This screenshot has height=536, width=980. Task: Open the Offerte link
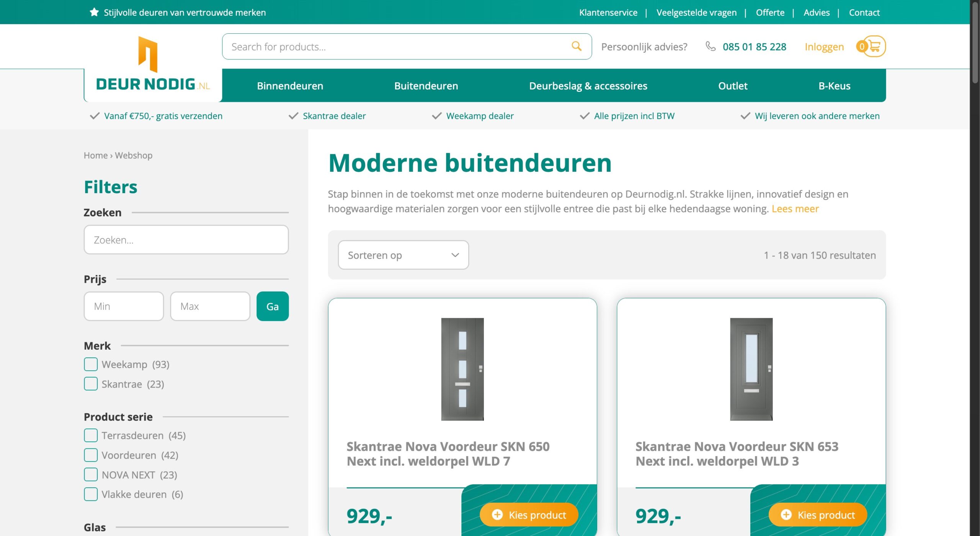(x=770, y=12)
